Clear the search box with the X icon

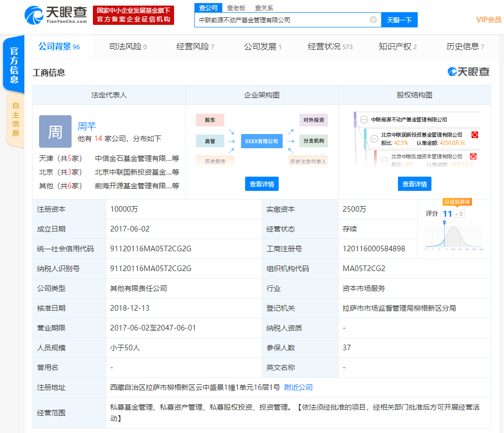coord(373,20)
